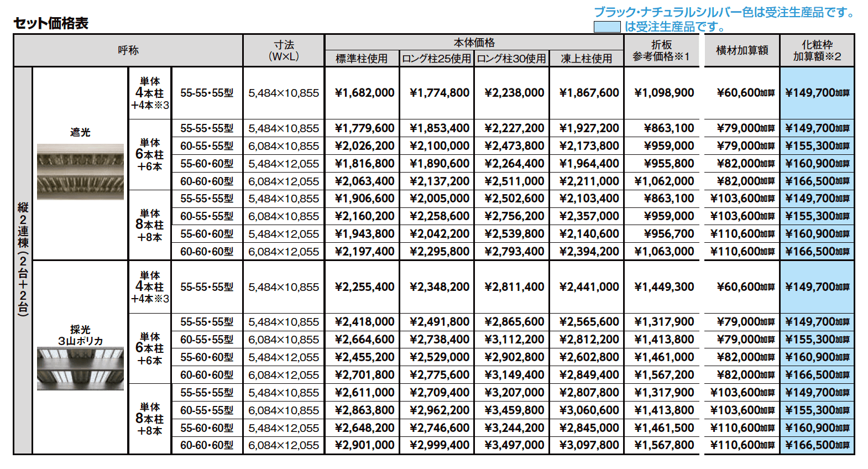Click the 採光 3山ポリカ roof thumbnail image
The width and height of the screenshot is (868, 469).
[80, 369]
